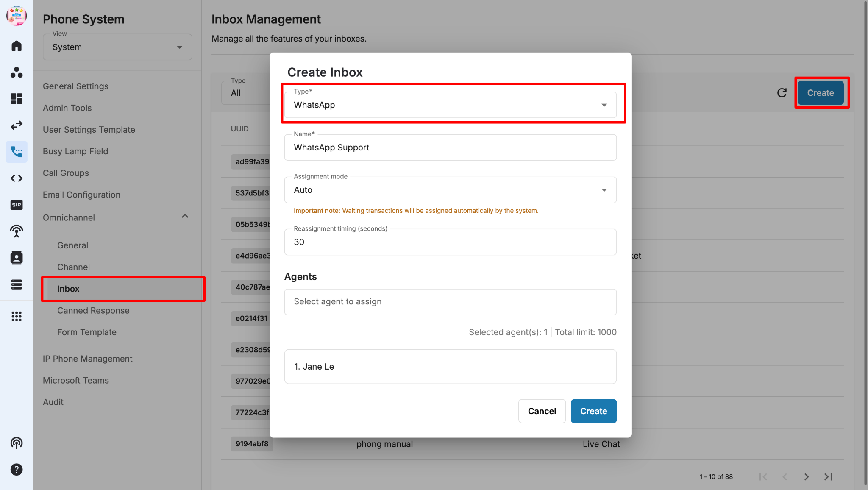Click the company logo avatar at top left

(x=17, y=16)
